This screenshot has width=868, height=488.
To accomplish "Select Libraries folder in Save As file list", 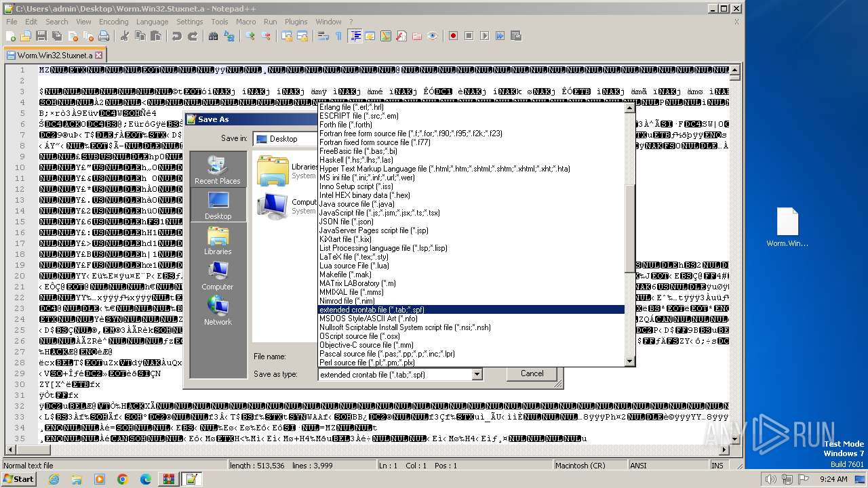I will coord(288,171).
